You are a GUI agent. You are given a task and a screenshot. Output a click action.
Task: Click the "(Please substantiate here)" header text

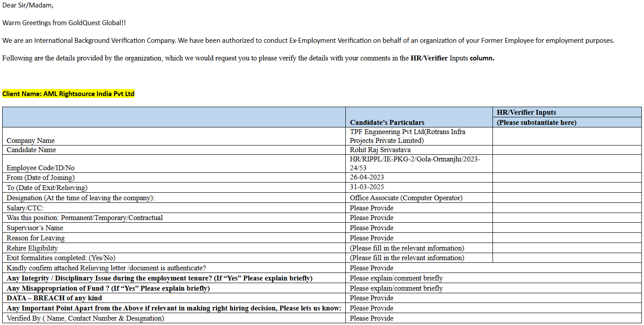click(537, 122)
